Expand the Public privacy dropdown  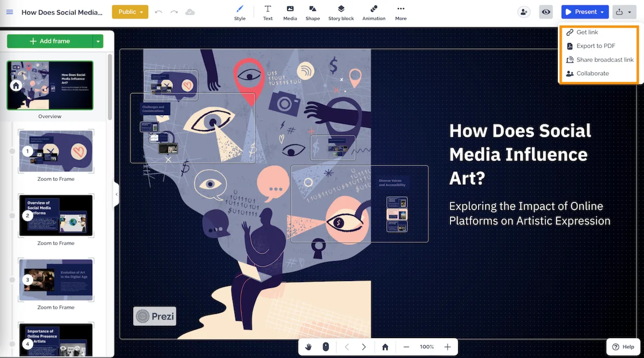(x=130, y=12)
